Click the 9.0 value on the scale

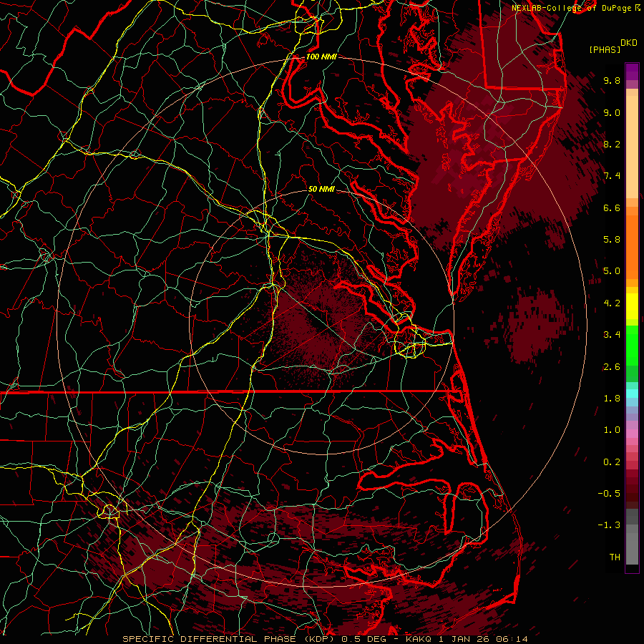[x=612, y=112]
